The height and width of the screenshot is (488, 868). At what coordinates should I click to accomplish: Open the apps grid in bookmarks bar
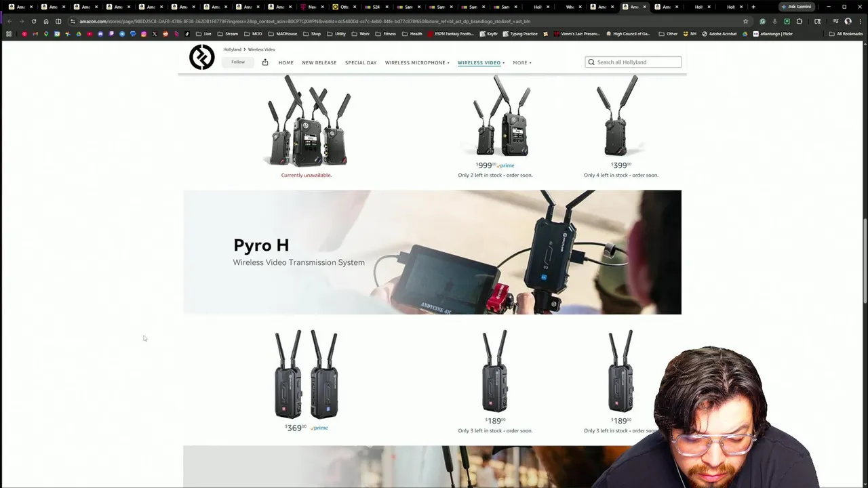[x=9, y=34]
